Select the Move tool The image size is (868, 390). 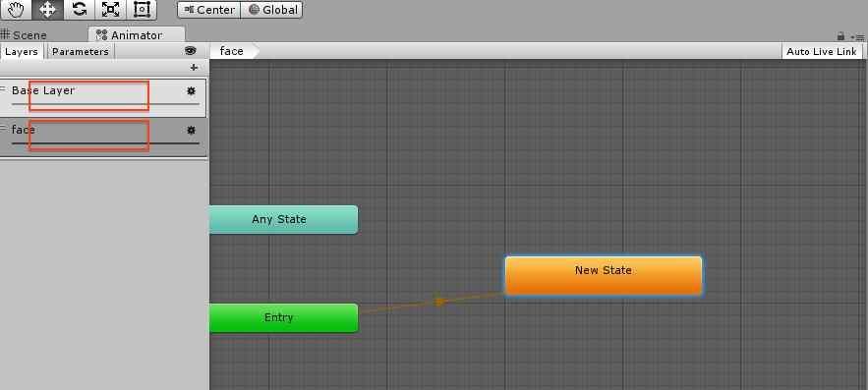coord(47,10)
